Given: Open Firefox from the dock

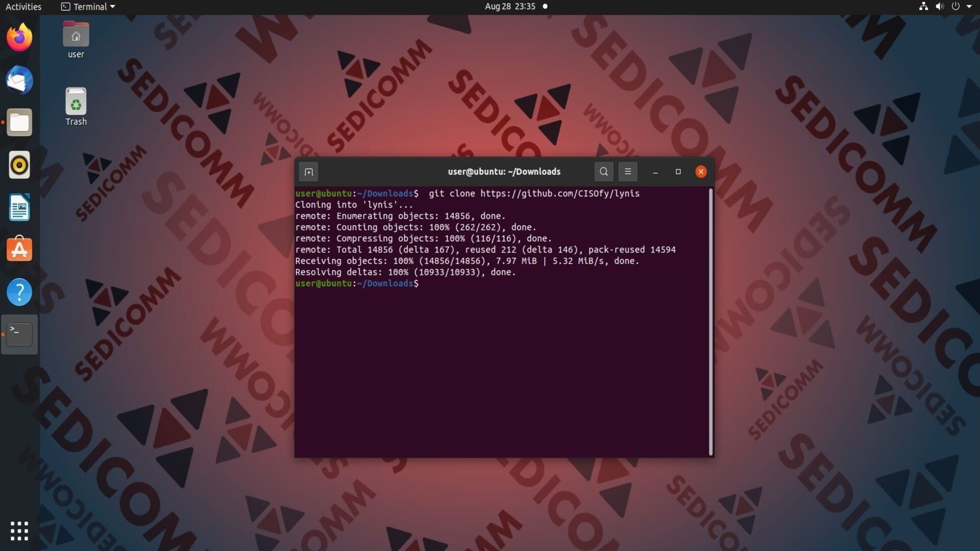Looking at the screenshot, I should 19,37.
